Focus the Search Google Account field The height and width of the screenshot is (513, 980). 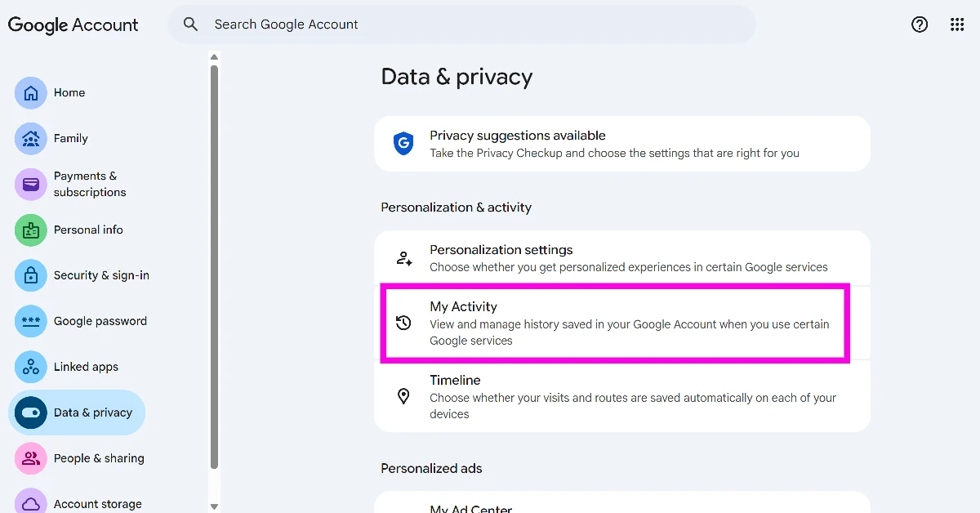point(461,25)
